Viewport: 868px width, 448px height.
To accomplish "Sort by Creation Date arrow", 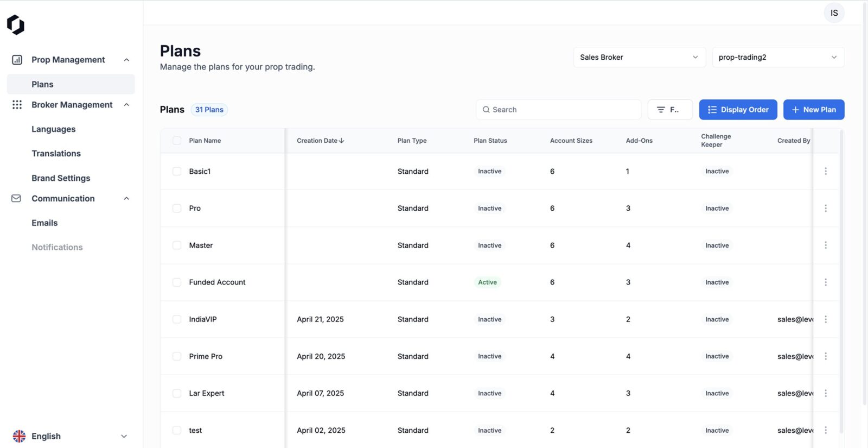I will pyautogui.click(x=342, y=141).
